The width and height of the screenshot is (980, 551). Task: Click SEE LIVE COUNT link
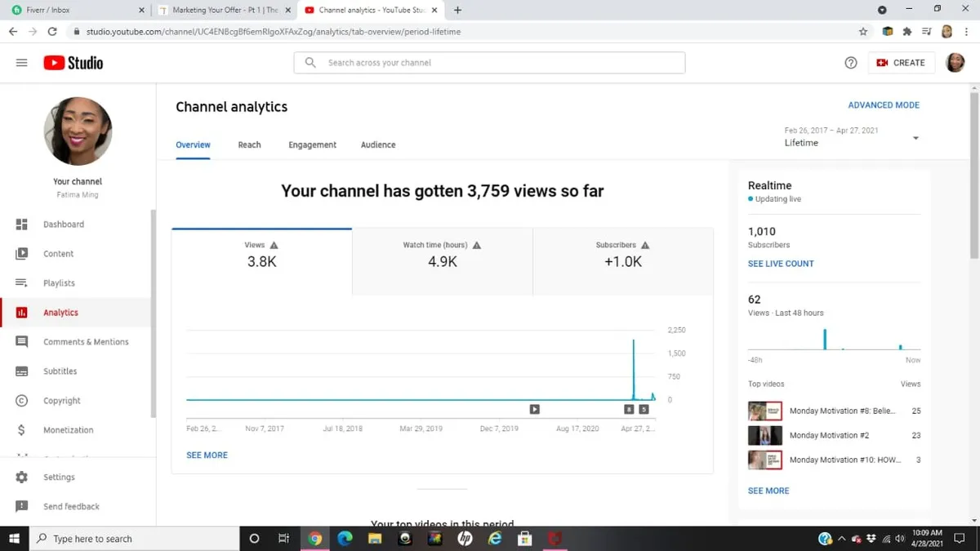click(781, 264)
